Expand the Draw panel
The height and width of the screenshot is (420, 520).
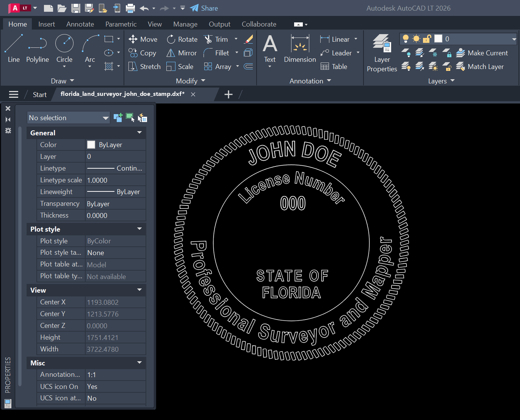[63, 81]
